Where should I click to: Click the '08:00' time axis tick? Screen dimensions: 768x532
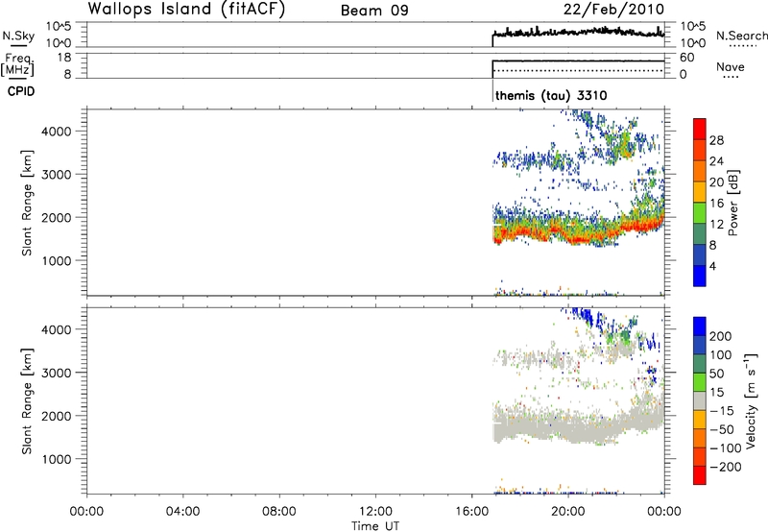pyautogui.click(x=279, y=512)
